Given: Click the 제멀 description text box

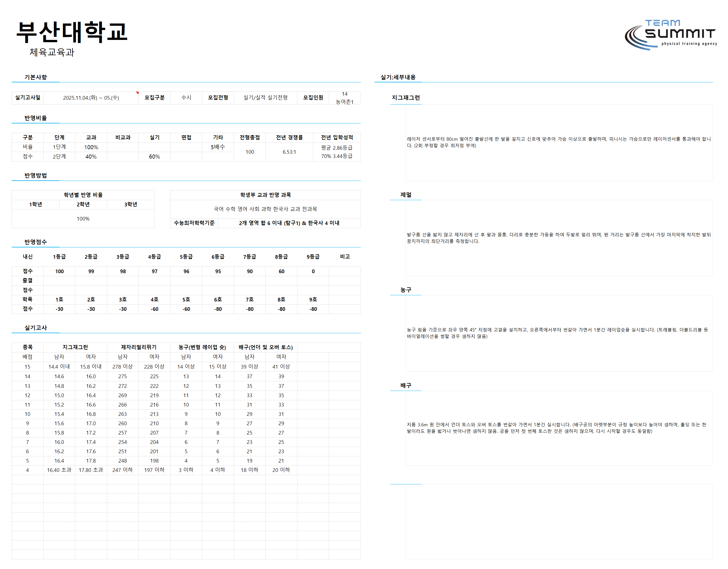Looking at the screenshot, I should tap(559, 238).
